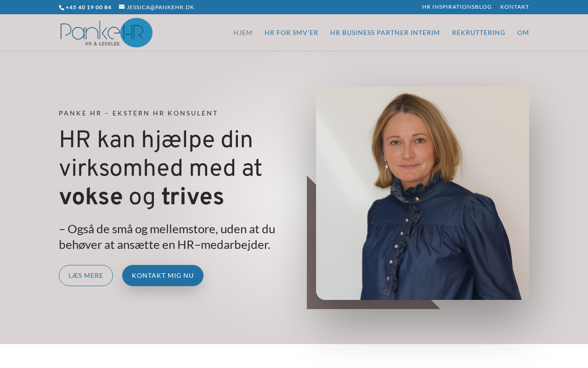Open HR Inspirationsblog link
Viewport: 588px width, 368px height.
(457, 7)
